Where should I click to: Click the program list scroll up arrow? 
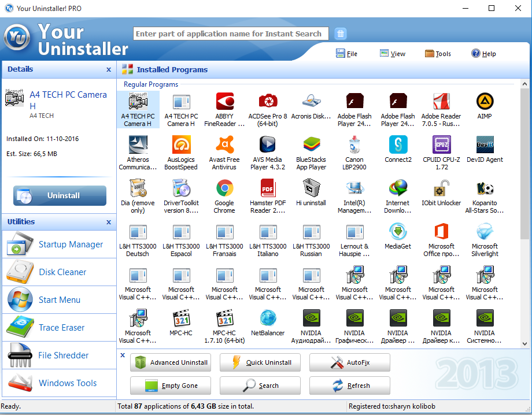click(524, 84)
